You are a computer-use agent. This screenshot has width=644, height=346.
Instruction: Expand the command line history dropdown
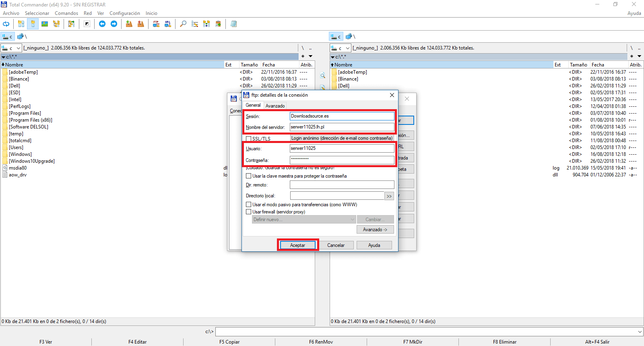point(640,332)
